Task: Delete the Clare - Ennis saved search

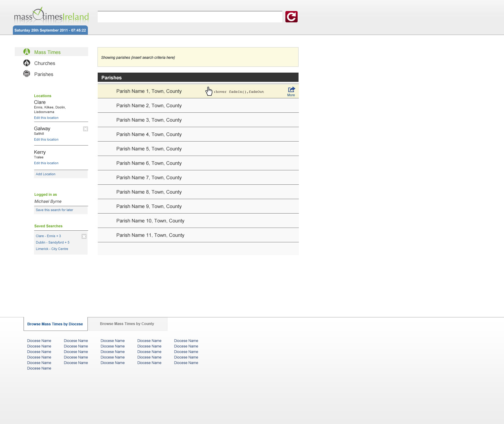Action: click(84, 237)
